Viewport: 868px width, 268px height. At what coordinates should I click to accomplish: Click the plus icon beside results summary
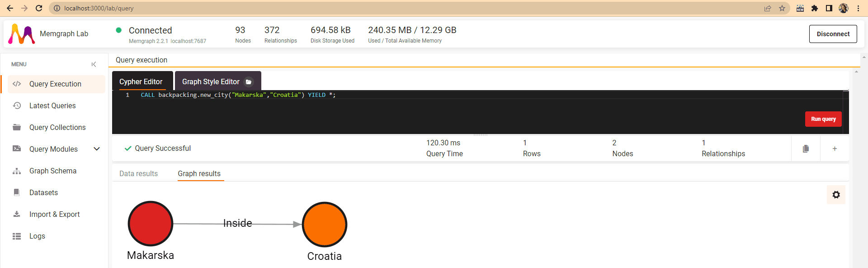coord(835,148)
